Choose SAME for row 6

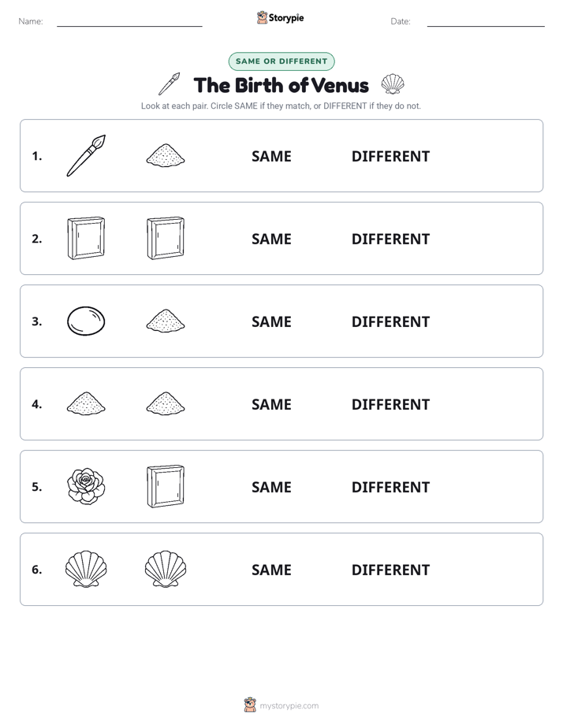[x=271, y=570]
